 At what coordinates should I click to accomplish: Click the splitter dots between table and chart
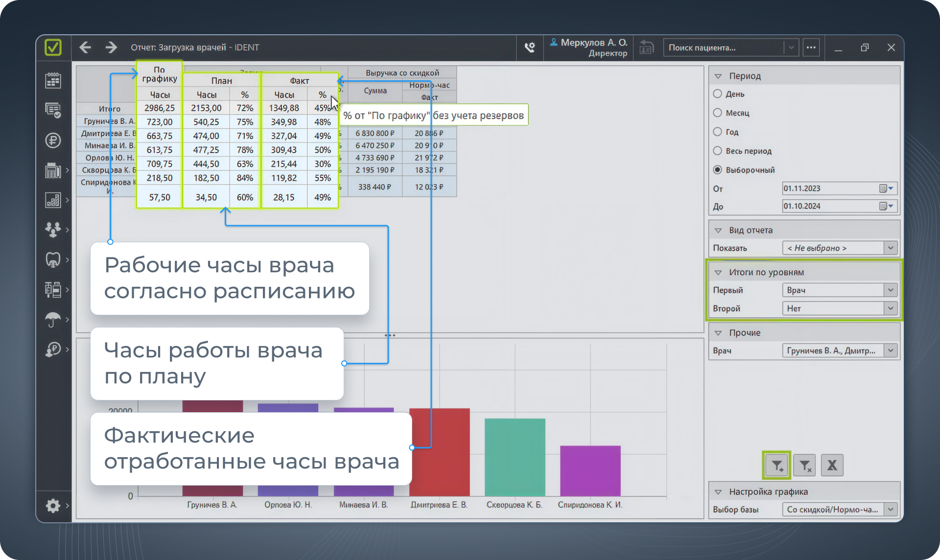390,335
